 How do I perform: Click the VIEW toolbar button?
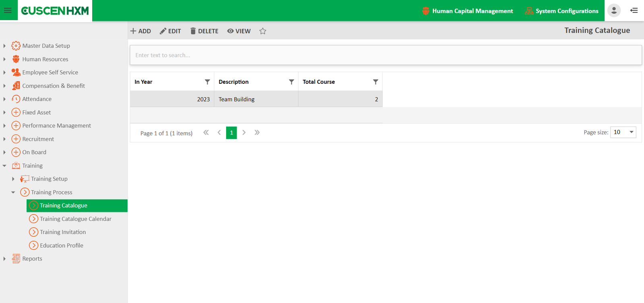coord(239,31)
